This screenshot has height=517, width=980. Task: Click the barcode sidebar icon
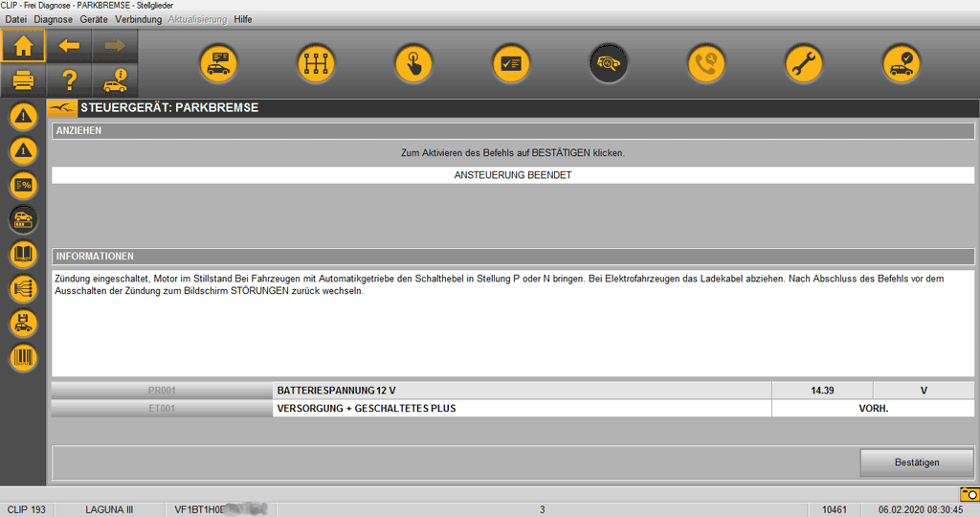(23, 358)
